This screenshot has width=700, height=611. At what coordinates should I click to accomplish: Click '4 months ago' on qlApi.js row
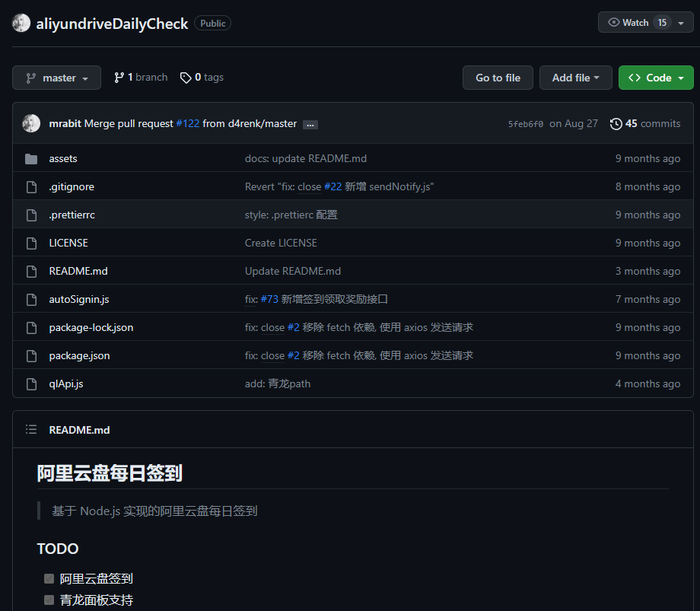pos(647,383)
